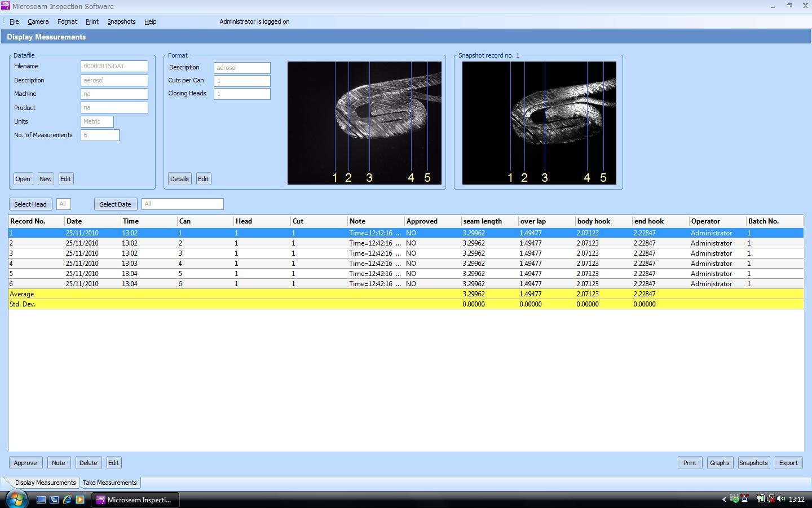Click Operator column header
The image size is (812, 508).
tap(718, 221)
